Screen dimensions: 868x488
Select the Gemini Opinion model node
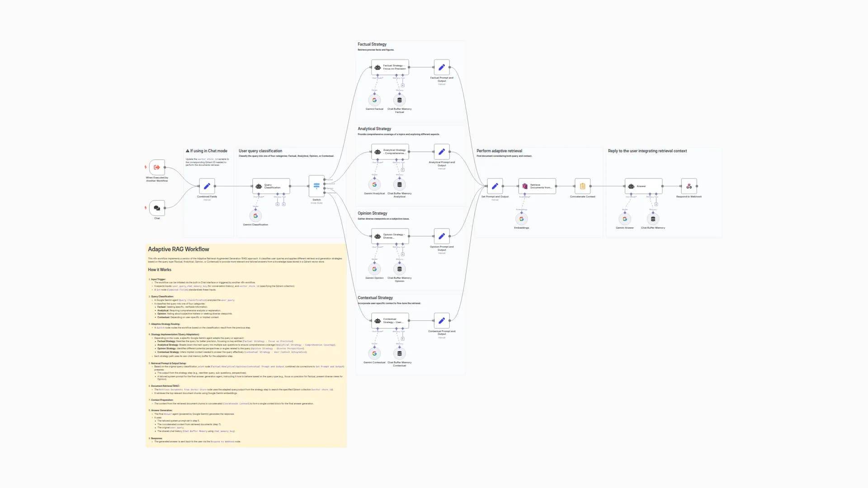click(x=374, y=269)
